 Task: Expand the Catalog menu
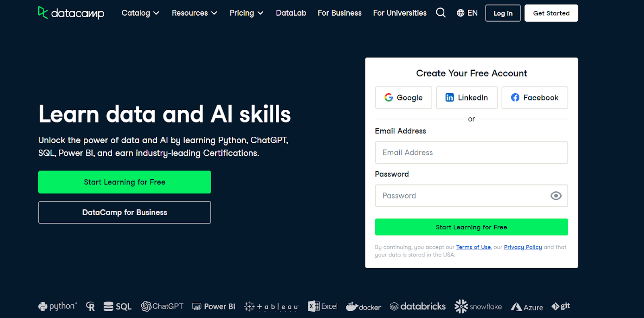click(x=140, y=13)
